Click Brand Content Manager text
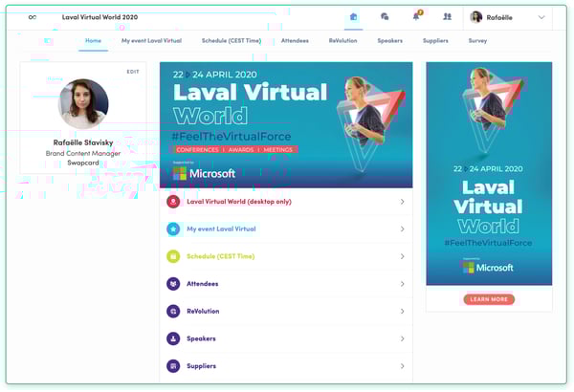This screenshot has width=574, height=392. [x=83, y=153]
